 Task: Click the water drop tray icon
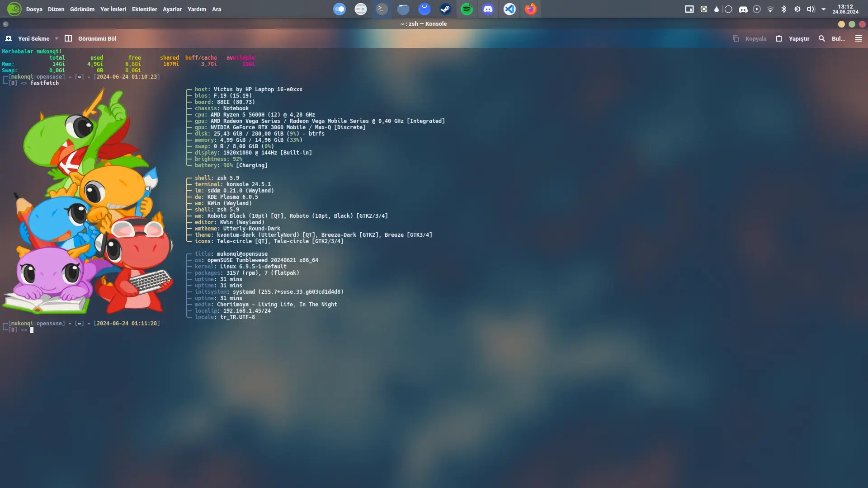717,9
